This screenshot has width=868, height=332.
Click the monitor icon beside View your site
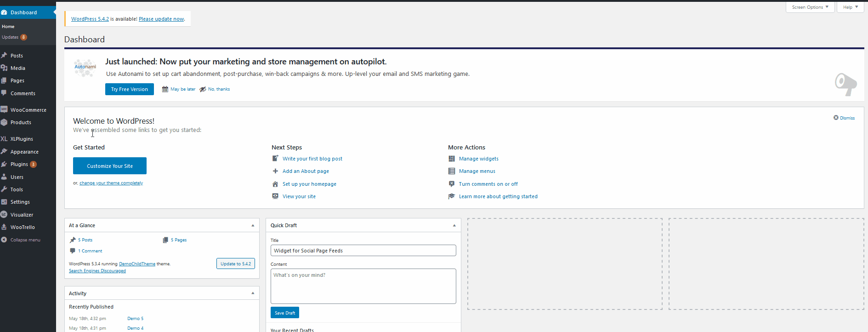click(x=275, y=196)
